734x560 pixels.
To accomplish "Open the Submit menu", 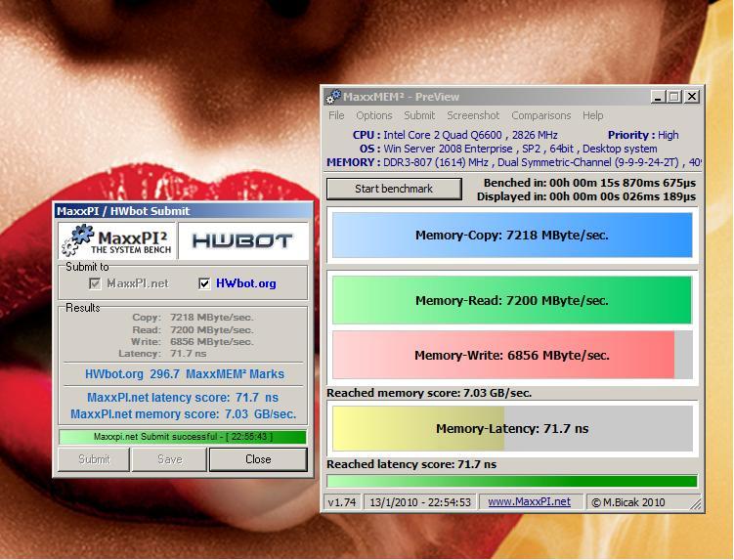I will pos(419,115).
